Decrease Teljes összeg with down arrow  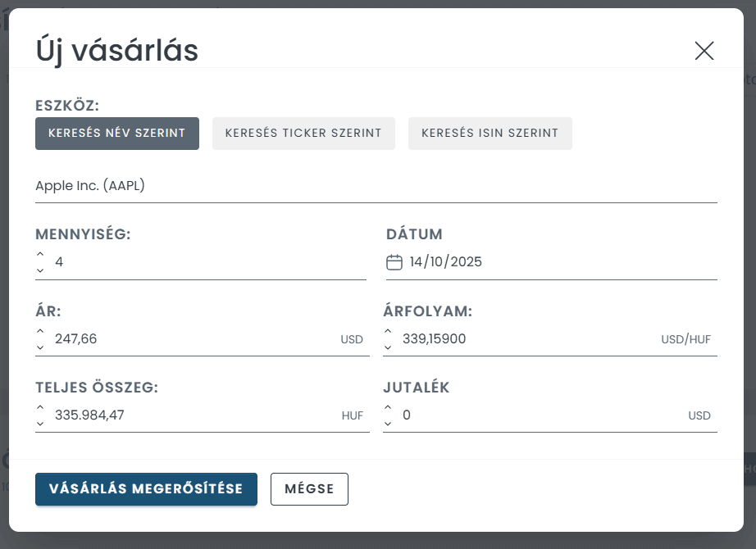coord(41,422)
